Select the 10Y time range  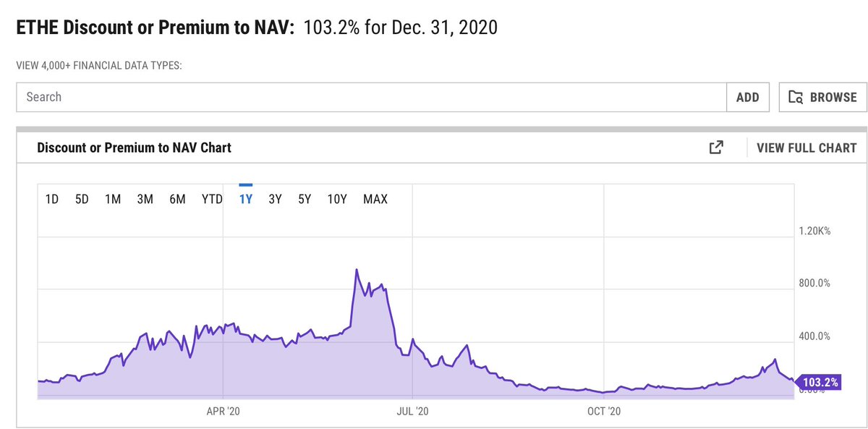coord(337,198)
